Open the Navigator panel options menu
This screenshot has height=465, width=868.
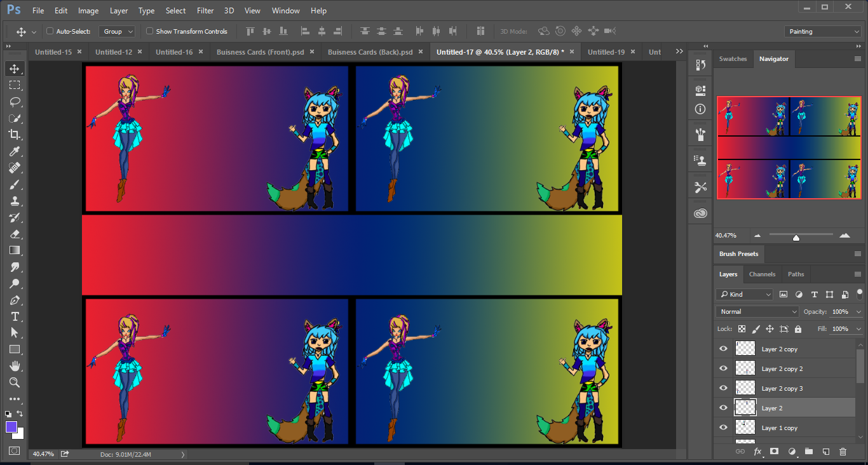click(858, 58)
